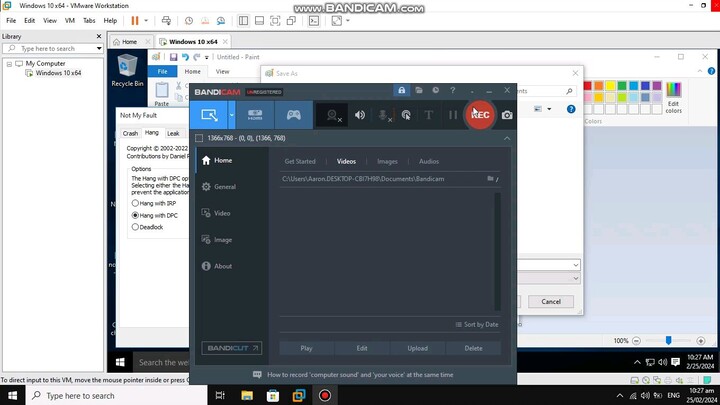This screenshot has width=720, height=405.
Task: Select Deadlock radio button
Action: [135, 227]
